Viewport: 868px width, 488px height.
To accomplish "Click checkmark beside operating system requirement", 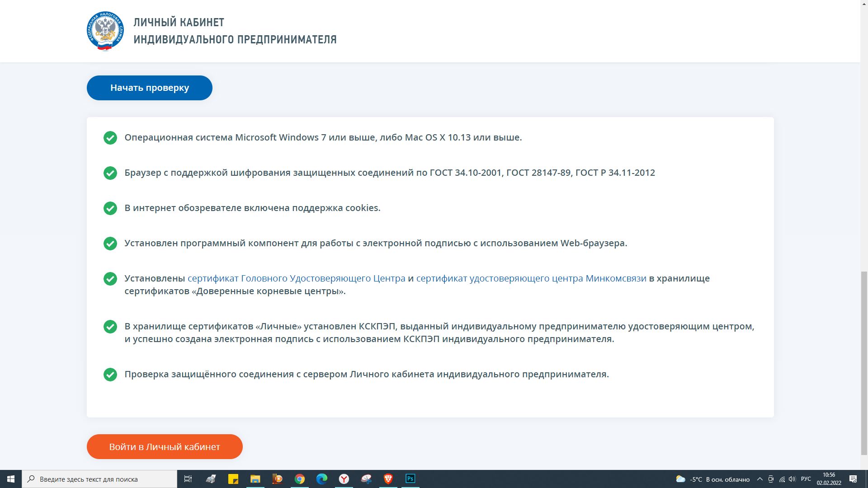I will coord(110,138).
